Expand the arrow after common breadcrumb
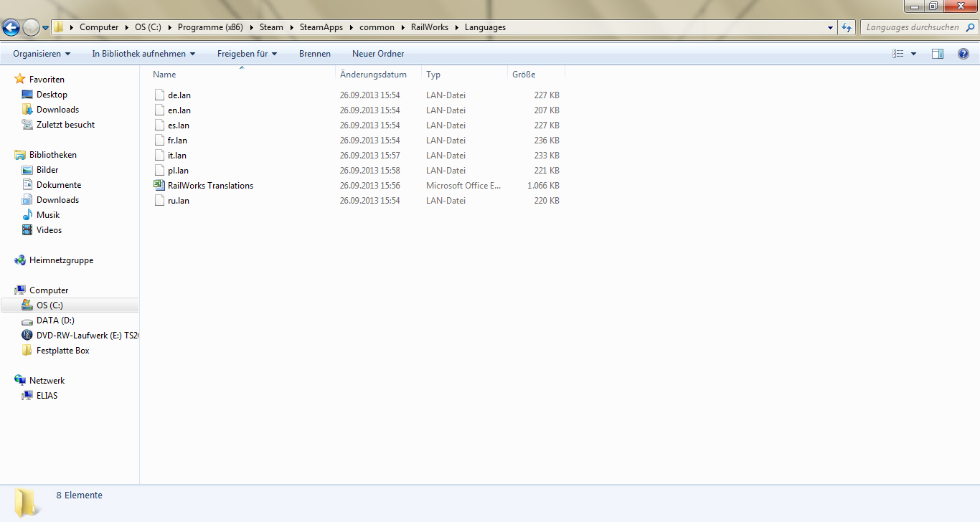Image resolution: width=980 pixels, height=522 pixels. pos(402,27)
